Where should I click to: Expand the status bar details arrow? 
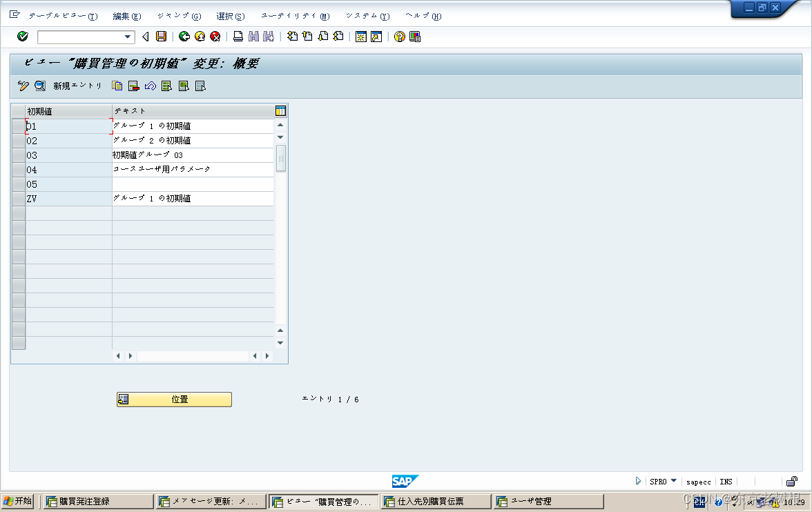point(639,481)
